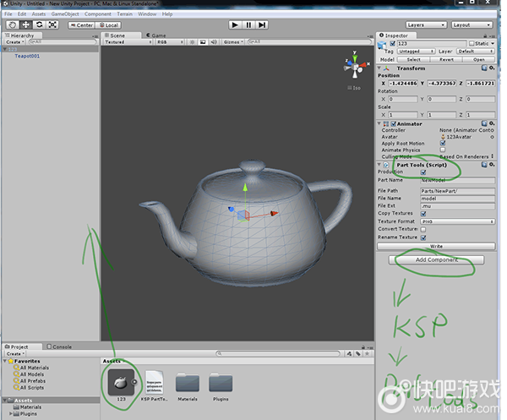This screenshot has width=507, height=420.
Task: Open Transform component gear settings
Action: (492, 68)
